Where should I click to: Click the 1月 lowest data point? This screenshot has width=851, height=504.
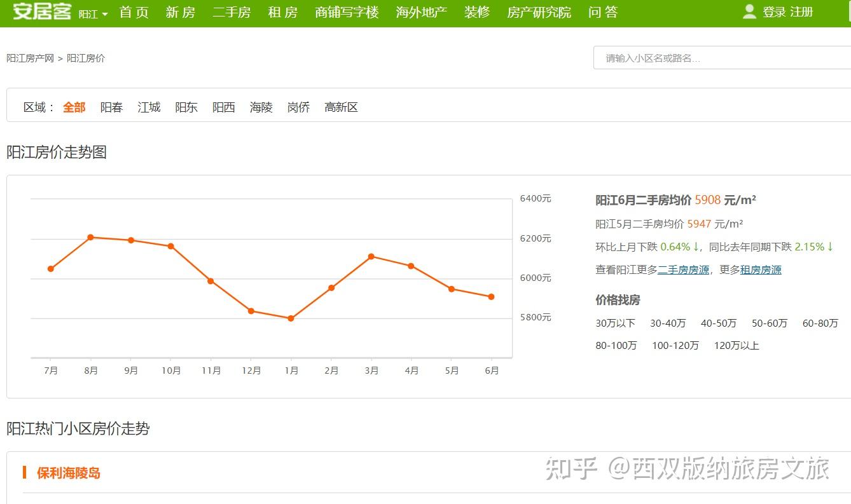(291, 318)
